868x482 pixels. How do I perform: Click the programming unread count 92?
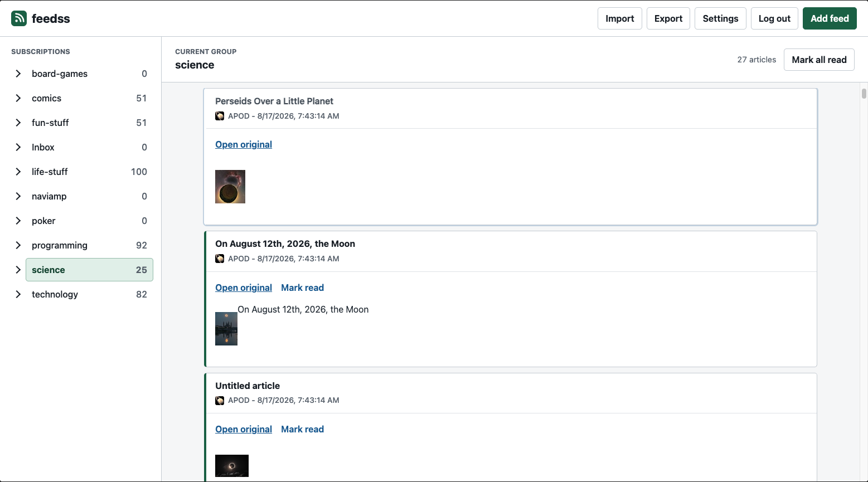click(142, 245)
